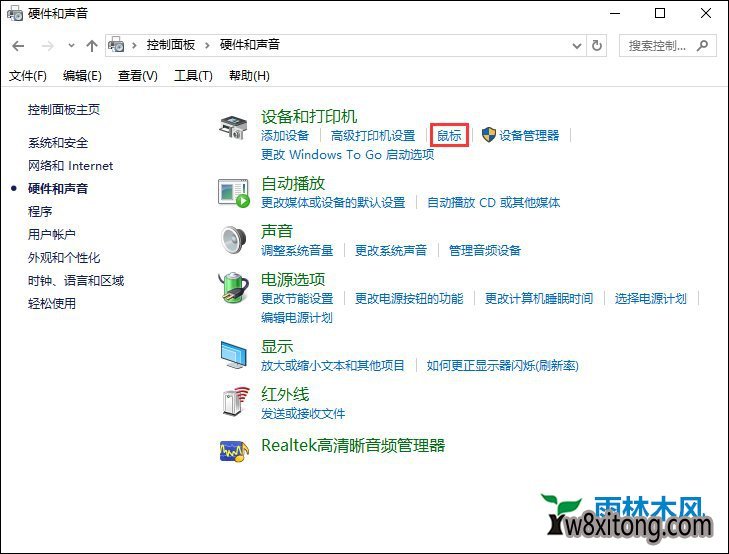Screen dimensions: 729x554
Task: Click the Power Options battery icon
Action: point(234,288)
